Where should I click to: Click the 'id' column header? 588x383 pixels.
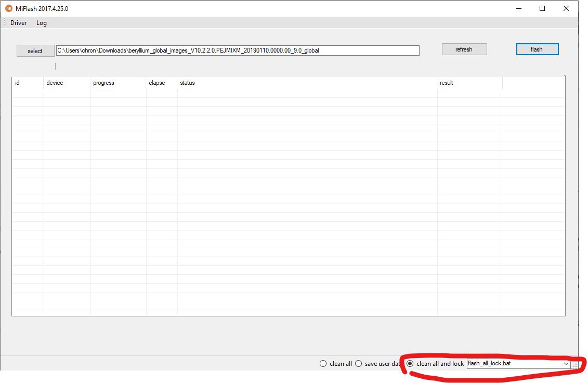pyautogui.click(x=28, y=83)
